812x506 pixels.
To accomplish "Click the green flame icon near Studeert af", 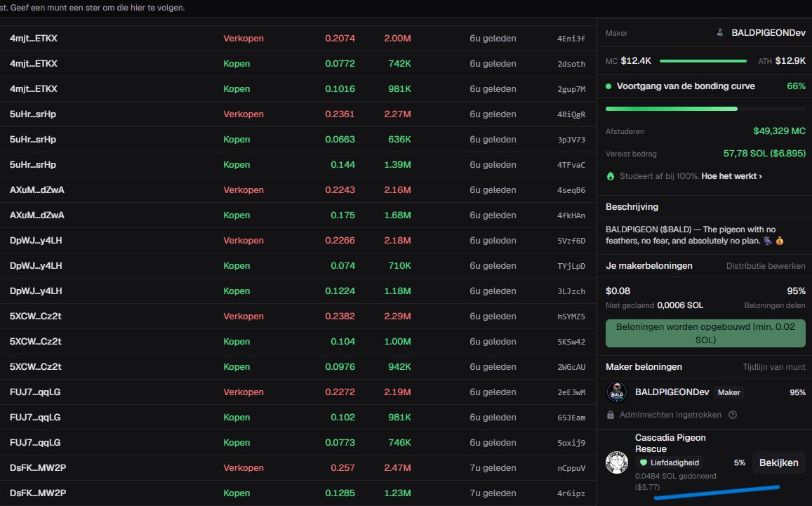I will pos(611,176).
